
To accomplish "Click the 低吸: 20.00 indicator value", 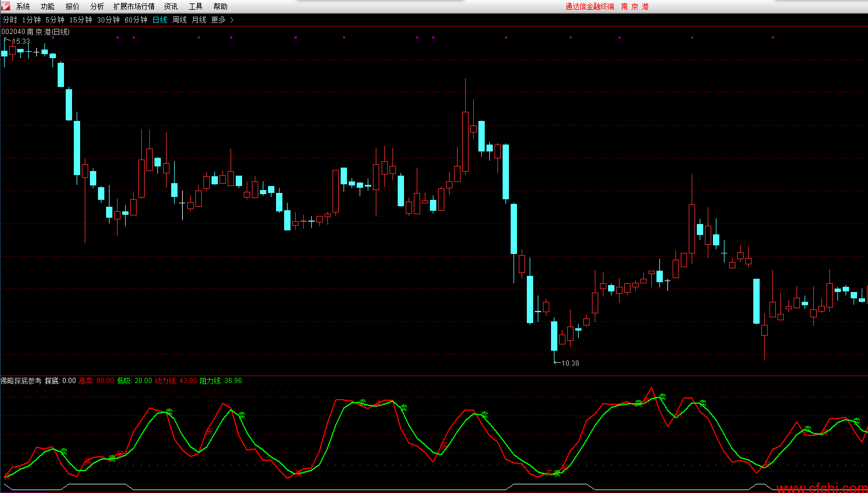I will click(x=135, y=381).
